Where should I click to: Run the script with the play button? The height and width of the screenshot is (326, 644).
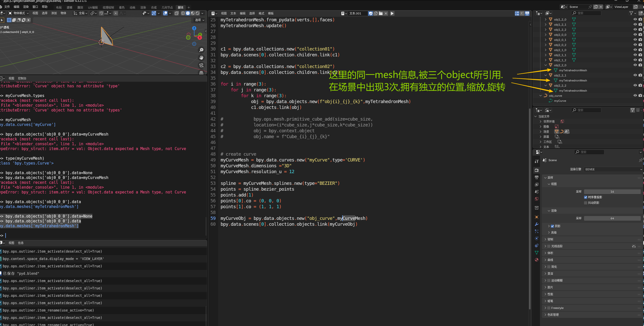click(x=392, y=13)
